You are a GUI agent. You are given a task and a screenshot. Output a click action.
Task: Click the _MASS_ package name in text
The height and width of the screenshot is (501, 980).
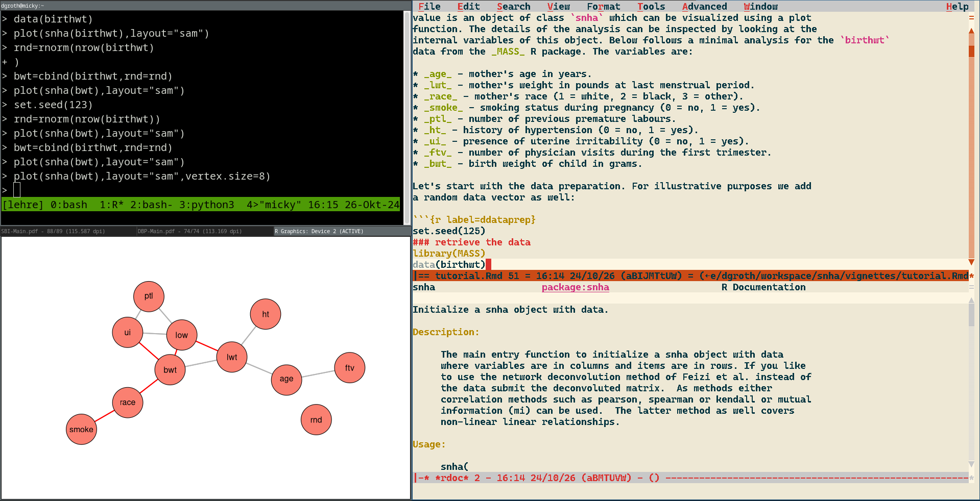pos(508,52)
